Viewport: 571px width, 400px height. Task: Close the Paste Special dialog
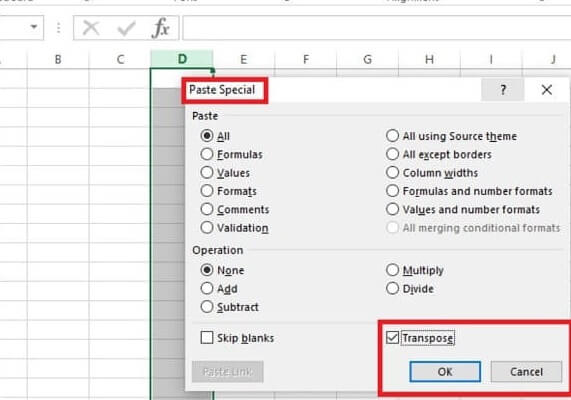pyautogui.click(x=547, y=90)
